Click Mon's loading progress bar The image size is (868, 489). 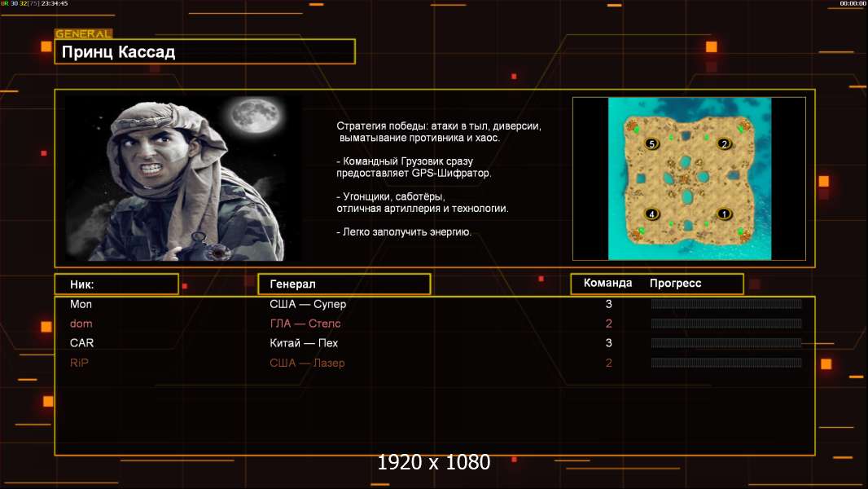click(x=726, y=303)
